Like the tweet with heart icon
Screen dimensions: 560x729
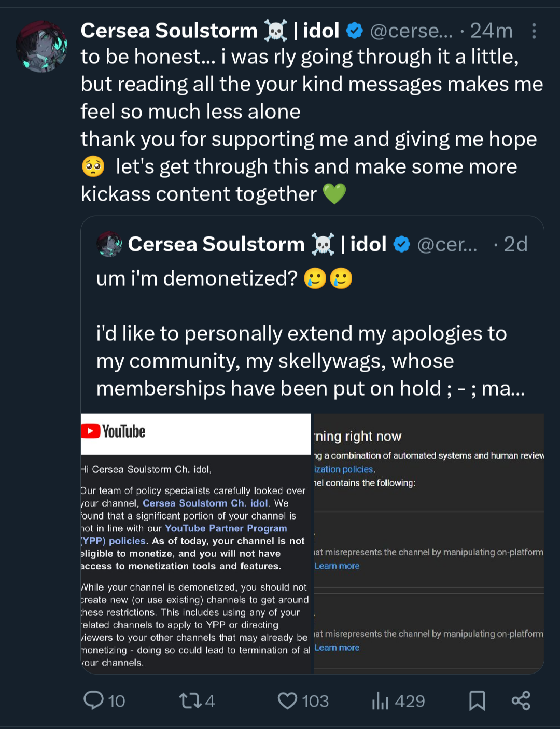point(287,700)
